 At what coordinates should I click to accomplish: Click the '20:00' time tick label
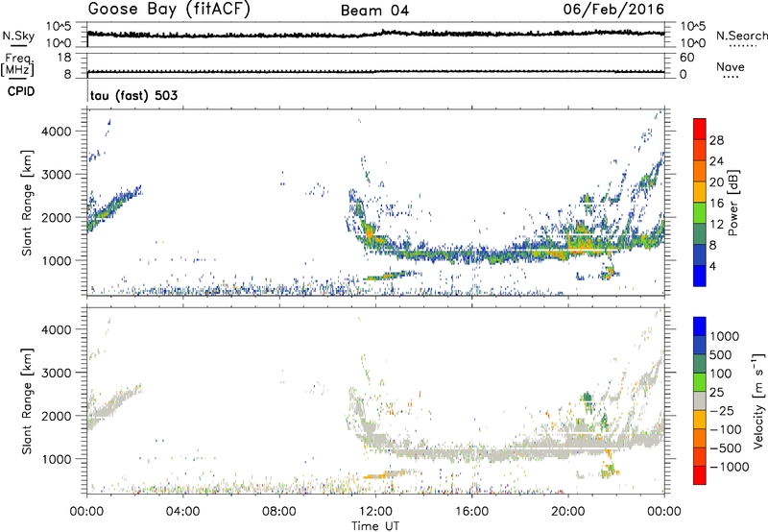pyautogui.click(x=568, y=512)
